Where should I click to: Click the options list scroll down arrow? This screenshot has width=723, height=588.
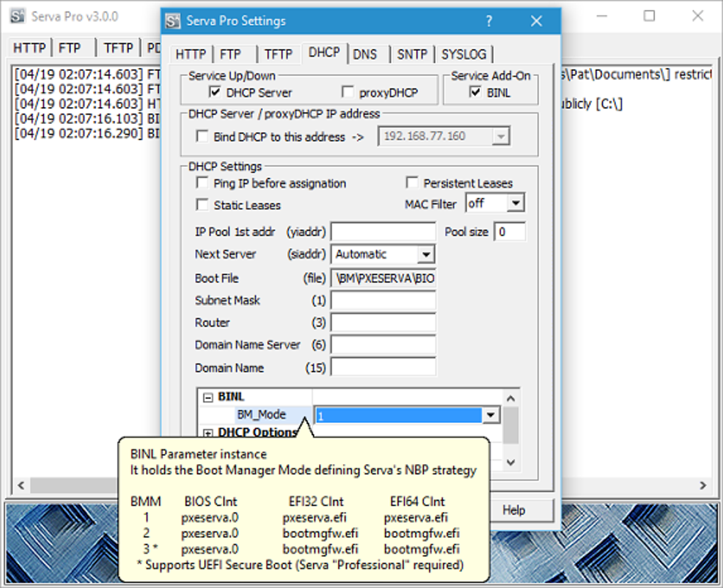tap(510, 462)
